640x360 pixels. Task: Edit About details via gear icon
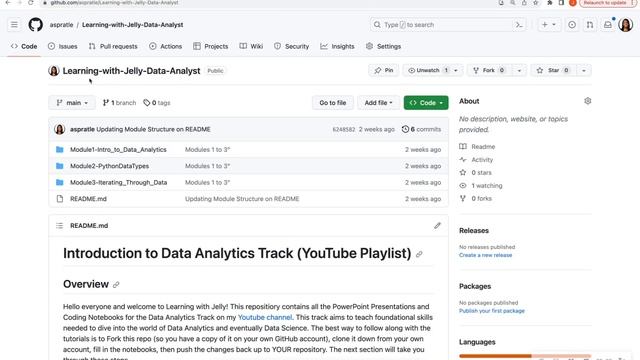point(587,101)
